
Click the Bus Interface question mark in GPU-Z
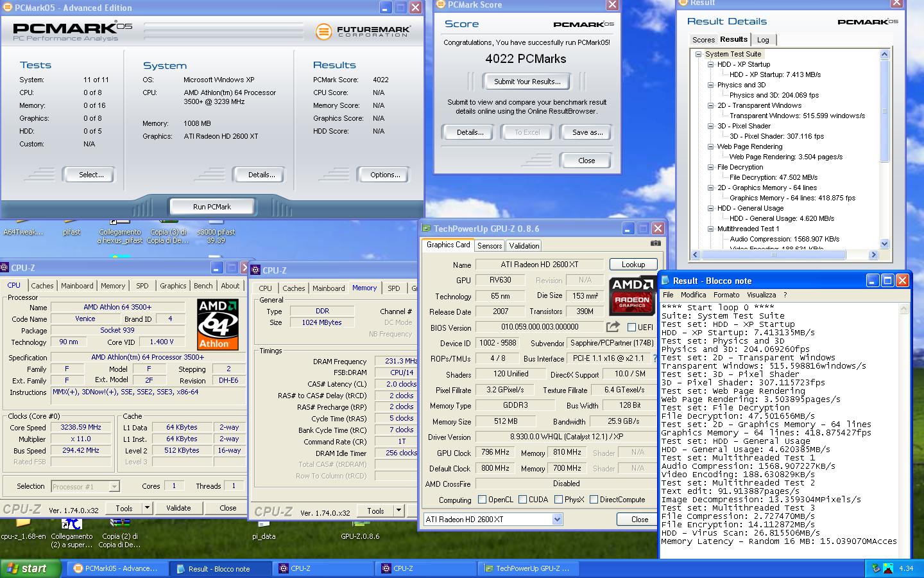(654, 358)
